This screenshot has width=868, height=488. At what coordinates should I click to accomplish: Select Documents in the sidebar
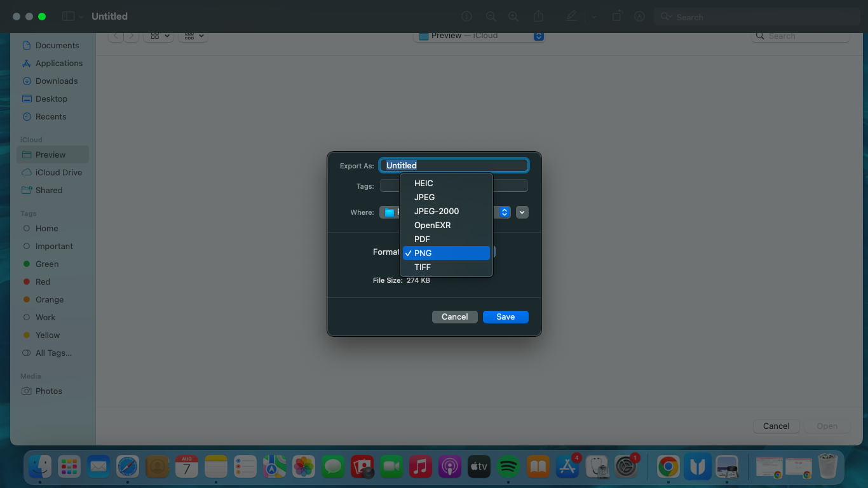pyautogui.click(x=52, y=46)
